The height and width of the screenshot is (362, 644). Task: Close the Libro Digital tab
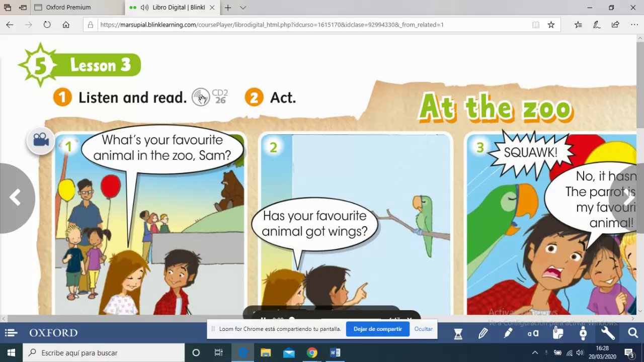(x=212, y=8)
